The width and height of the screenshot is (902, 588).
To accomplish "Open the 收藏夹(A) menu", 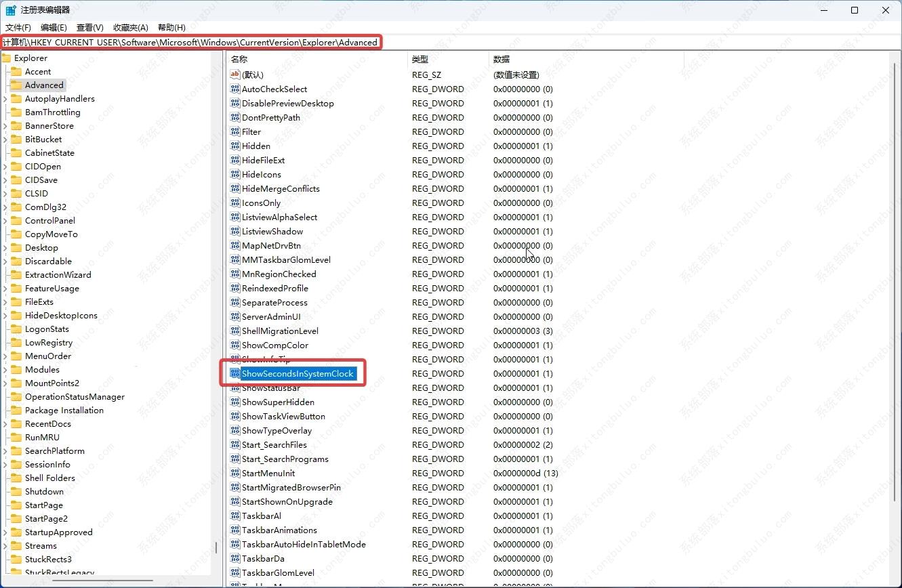I will pyautogui.click(x=130, y=28).
